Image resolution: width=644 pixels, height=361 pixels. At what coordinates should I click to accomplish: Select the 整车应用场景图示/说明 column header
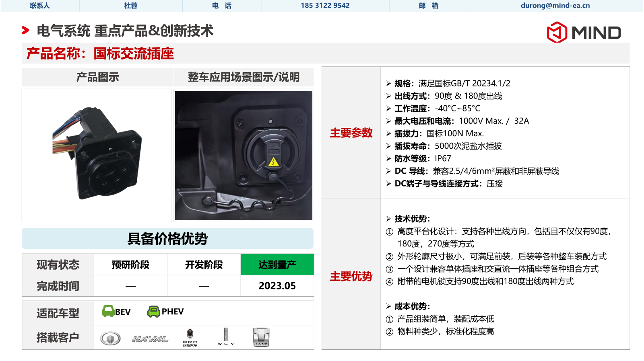(244, 77)
